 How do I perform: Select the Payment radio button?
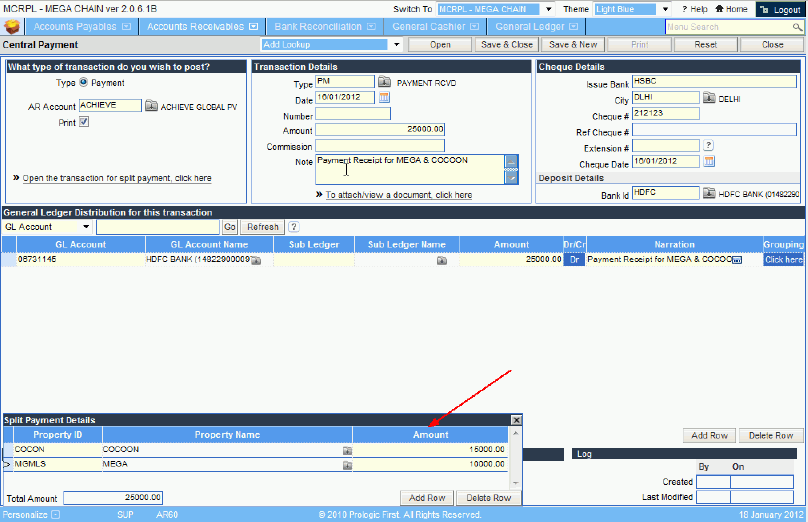click(83, 83)
